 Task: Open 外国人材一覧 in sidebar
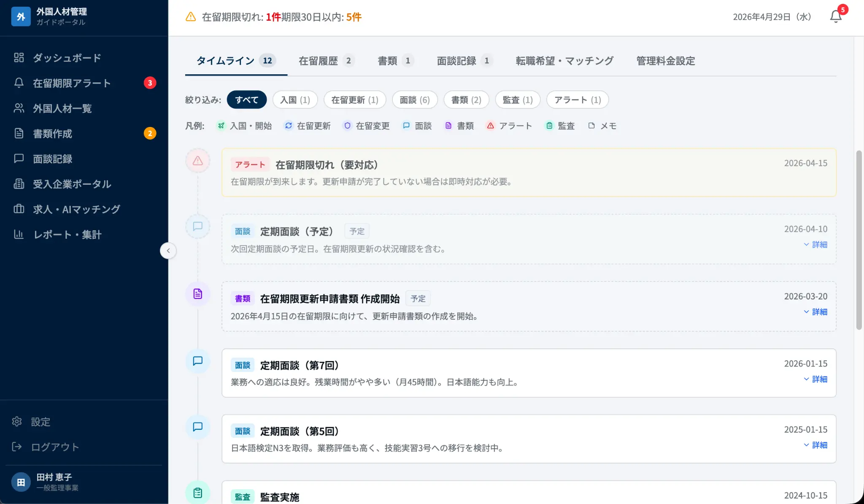click(84, 108)
